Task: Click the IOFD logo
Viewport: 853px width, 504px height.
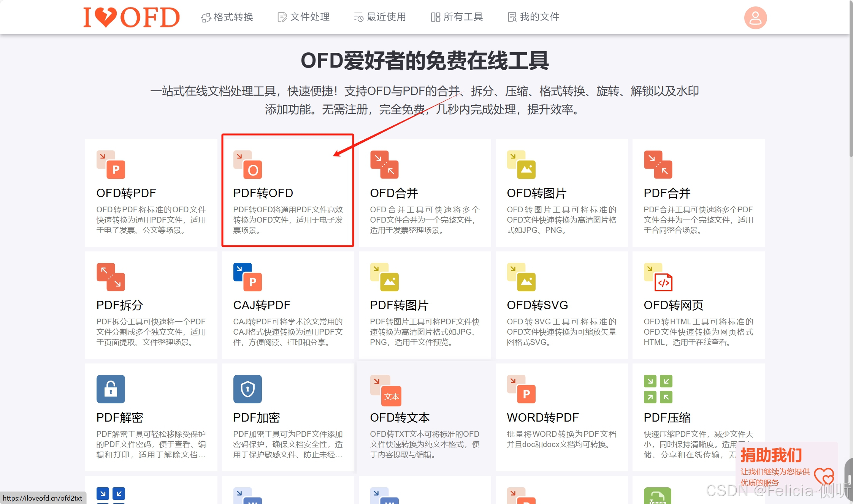Action: 131,17
